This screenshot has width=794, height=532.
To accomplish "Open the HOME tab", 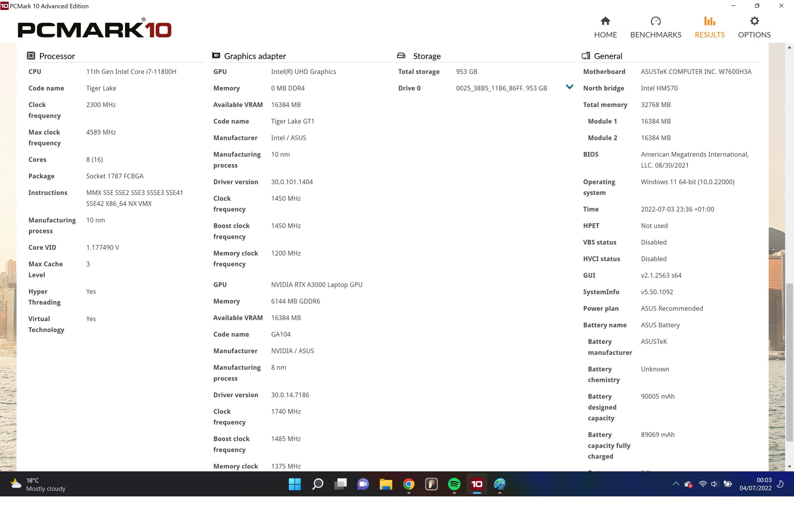I will click(x=605, y=27).
